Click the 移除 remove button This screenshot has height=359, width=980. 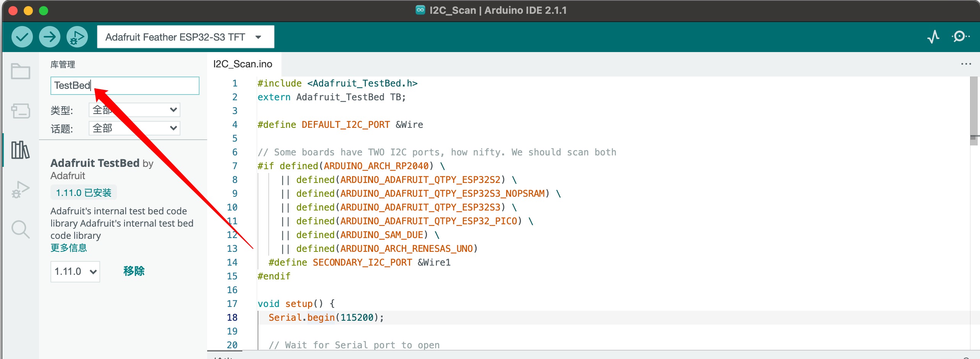(134, 271)
